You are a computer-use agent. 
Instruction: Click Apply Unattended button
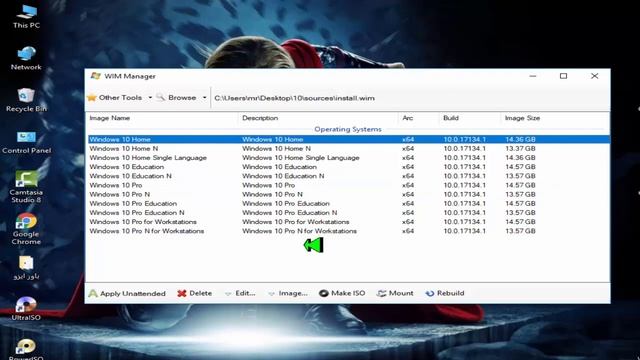point(127,293)
